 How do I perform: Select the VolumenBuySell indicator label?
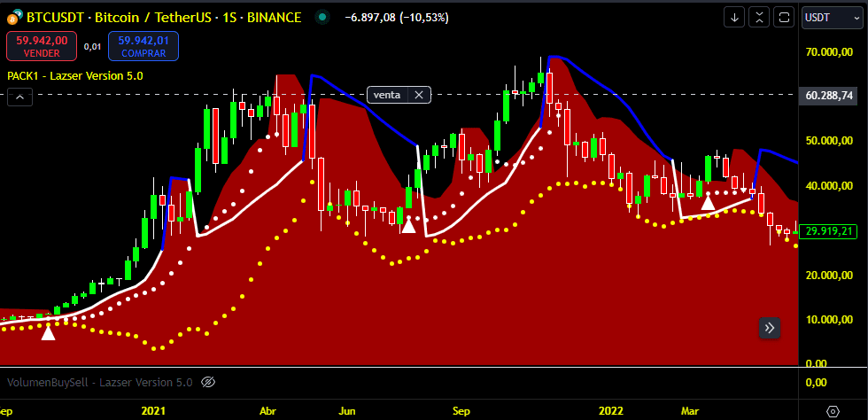99,383
